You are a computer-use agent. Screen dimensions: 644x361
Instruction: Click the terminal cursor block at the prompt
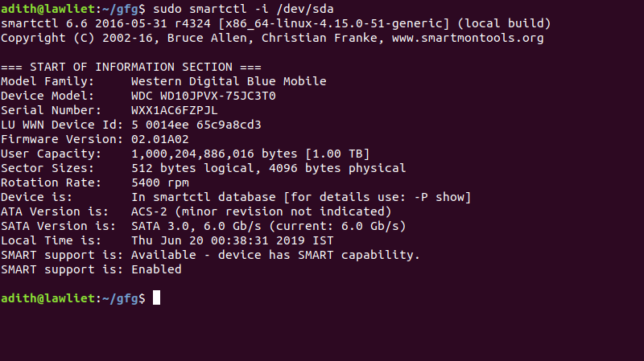click(156, 297)
